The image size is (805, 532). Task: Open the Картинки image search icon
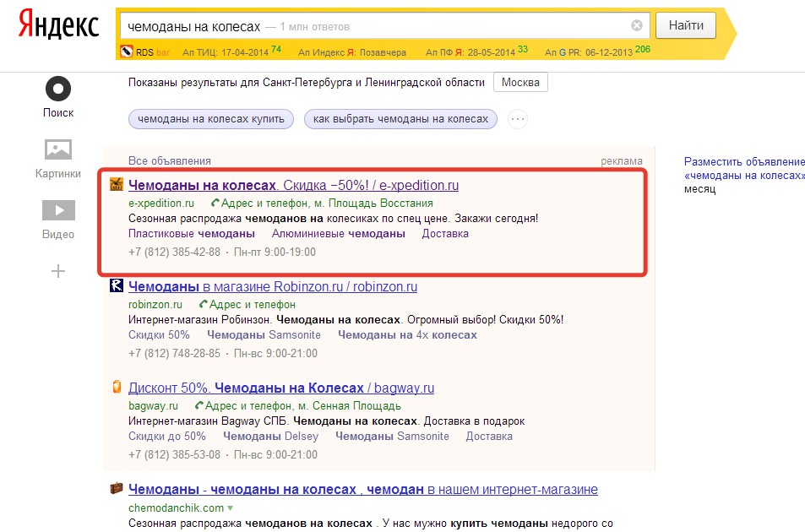pos(58,149)
